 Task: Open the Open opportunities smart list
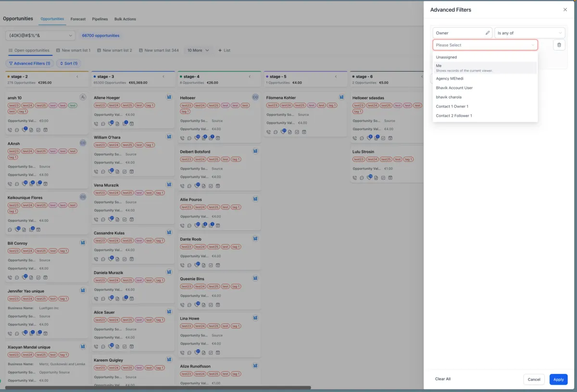29,50
